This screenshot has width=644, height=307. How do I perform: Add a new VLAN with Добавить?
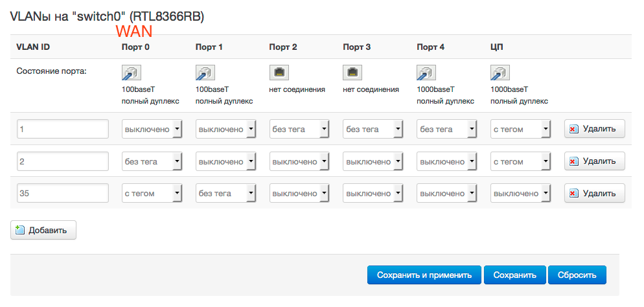(x=43, y=231)
